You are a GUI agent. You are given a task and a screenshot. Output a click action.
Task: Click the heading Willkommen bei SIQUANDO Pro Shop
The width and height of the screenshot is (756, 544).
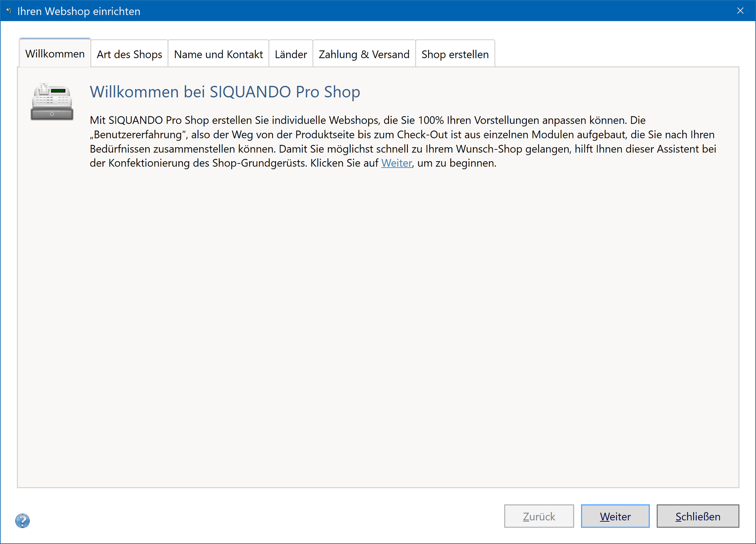[x=225, y=92]
